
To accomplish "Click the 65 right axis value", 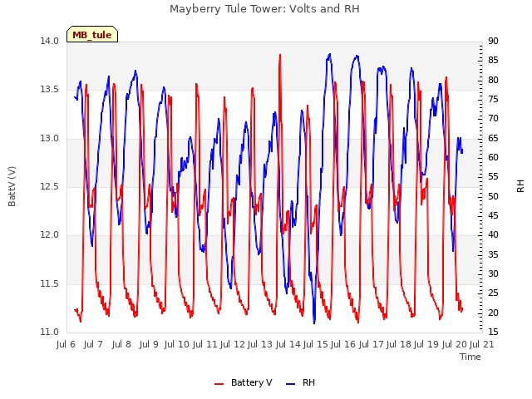I will click(x=493, y=138).
